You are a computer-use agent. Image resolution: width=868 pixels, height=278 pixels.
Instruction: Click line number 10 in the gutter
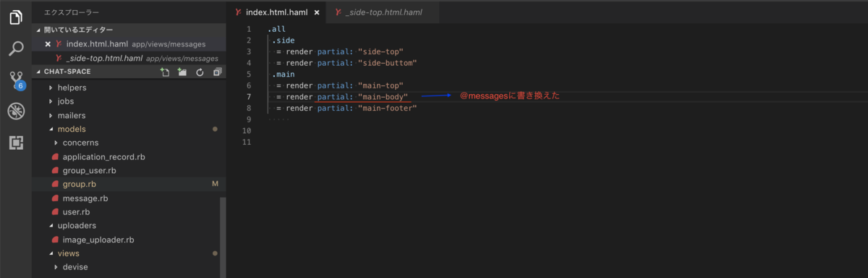click(247, 130)
